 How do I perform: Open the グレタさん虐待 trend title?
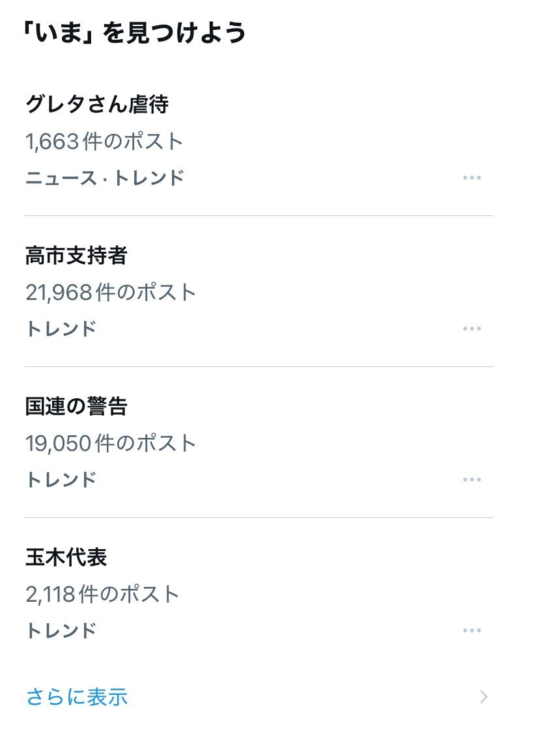coord(97,104)
